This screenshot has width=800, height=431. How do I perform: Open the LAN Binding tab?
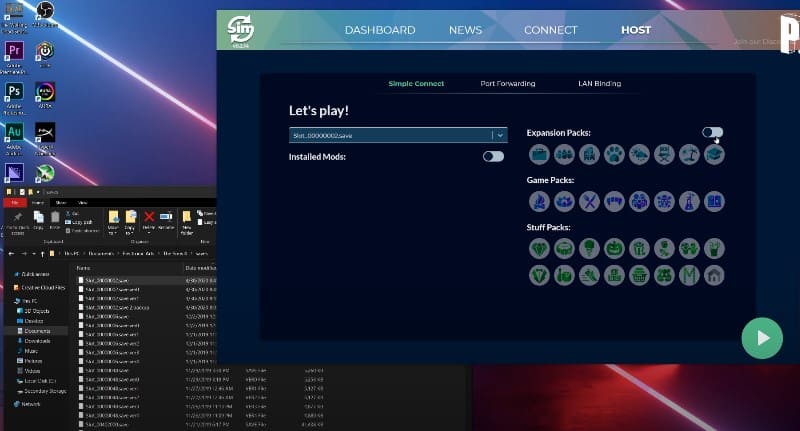coord(599,84)
